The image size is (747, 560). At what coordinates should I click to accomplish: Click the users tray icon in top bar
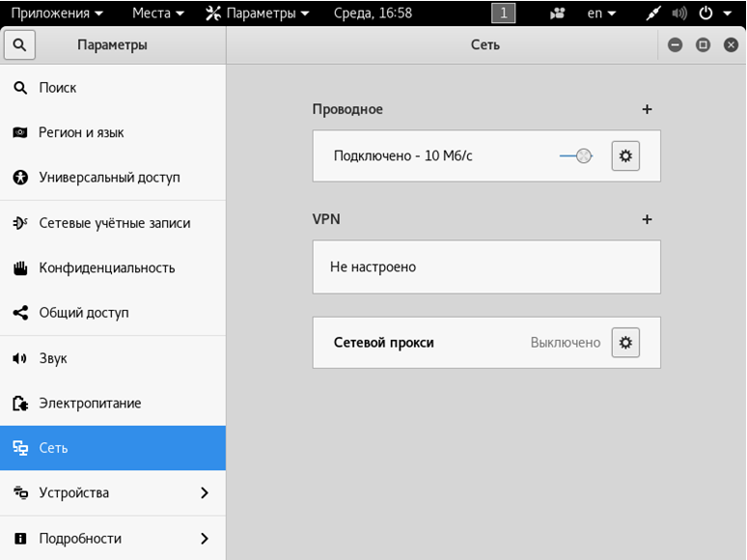point(557,14)
